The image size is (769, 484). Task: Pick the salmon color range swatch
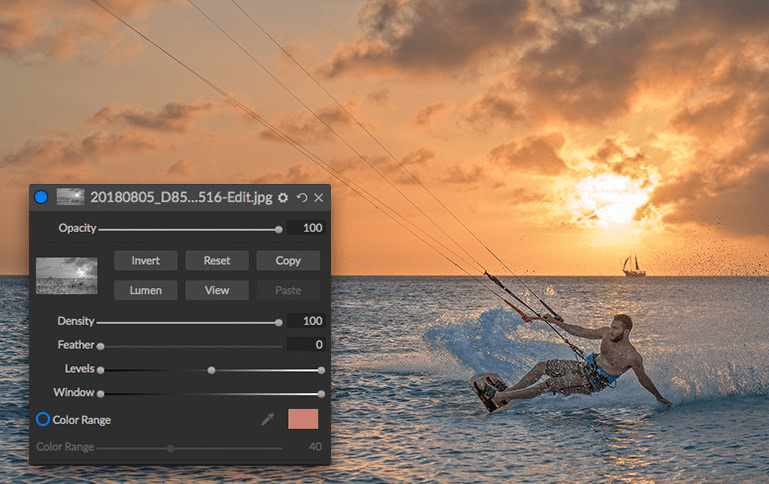pyautogui.click(x=303, y=419)
